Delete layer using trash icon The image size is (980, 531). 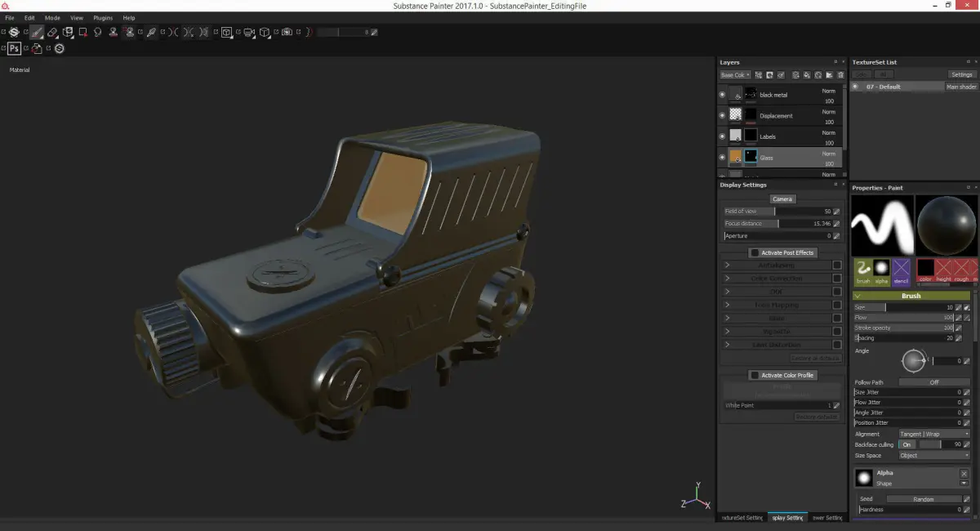tap(840, 75)
